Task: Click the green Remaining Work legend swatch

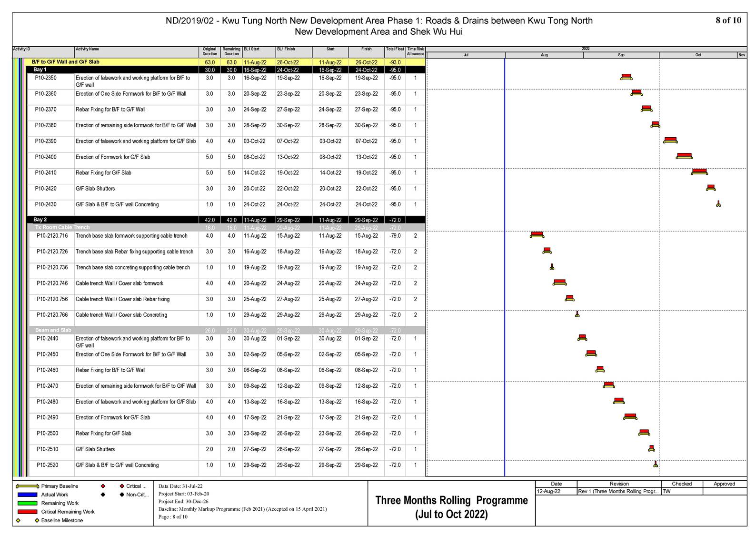Action: [27, 504]
